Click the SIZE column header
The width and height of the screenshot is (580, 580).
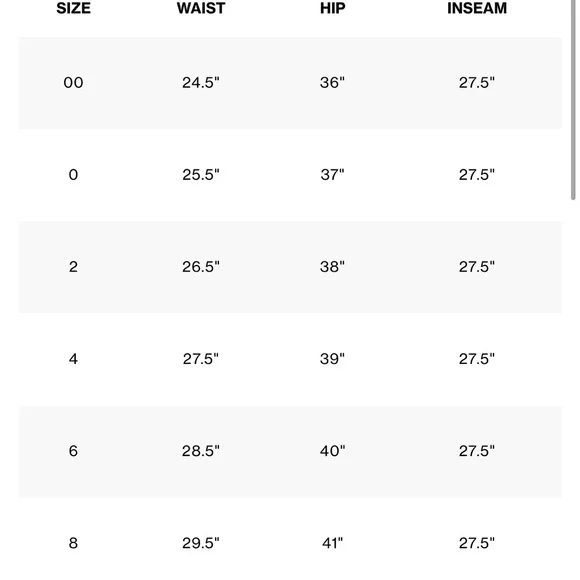pyautogui.click(x=73, y=8)
